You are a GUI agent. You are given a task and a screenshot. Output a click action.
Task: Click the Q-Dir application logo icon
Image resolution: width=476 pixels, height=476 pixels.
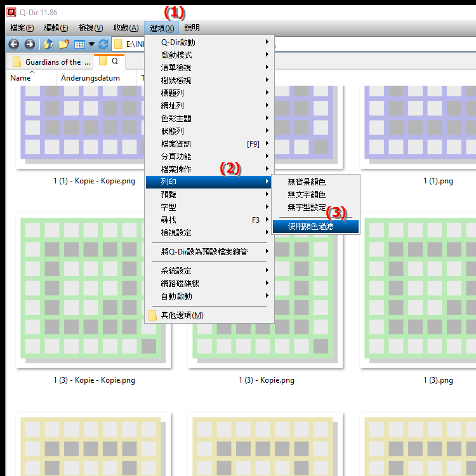click(x=11, y=12)
